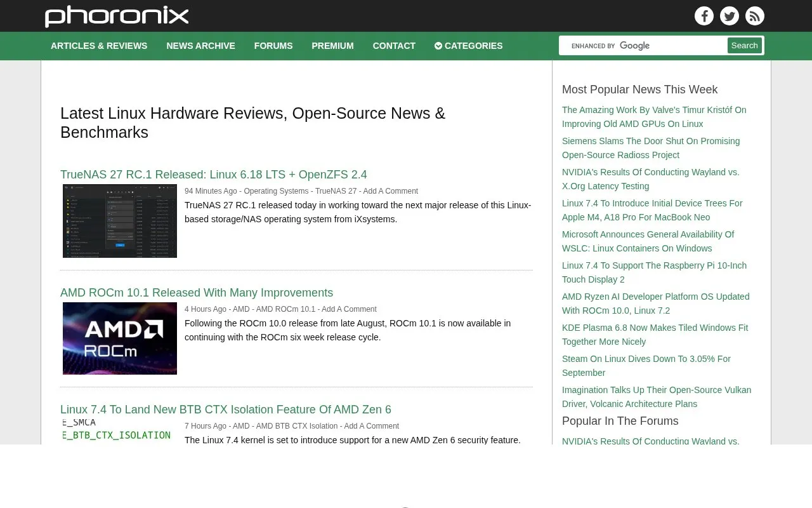This screenshot has height=508, width=812.
Task: Open the Operating Systems category link
Action: (x=276, y=191)
